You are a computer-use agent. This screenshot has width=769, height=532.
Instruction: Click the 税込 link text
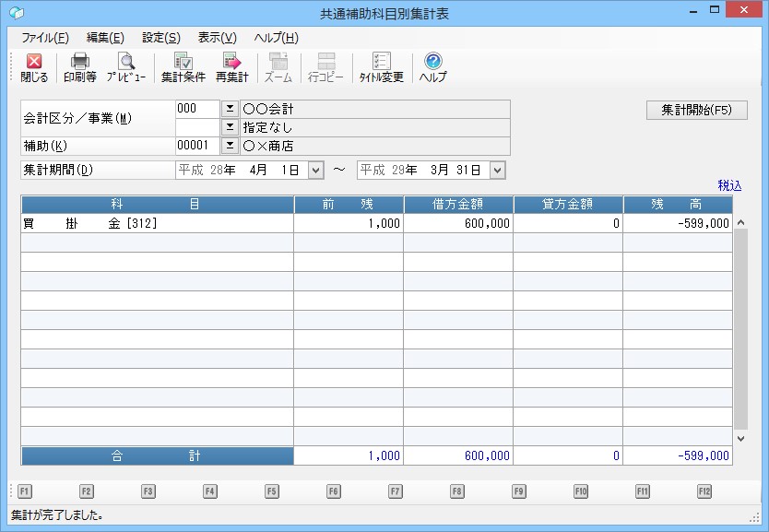point(730,185)
